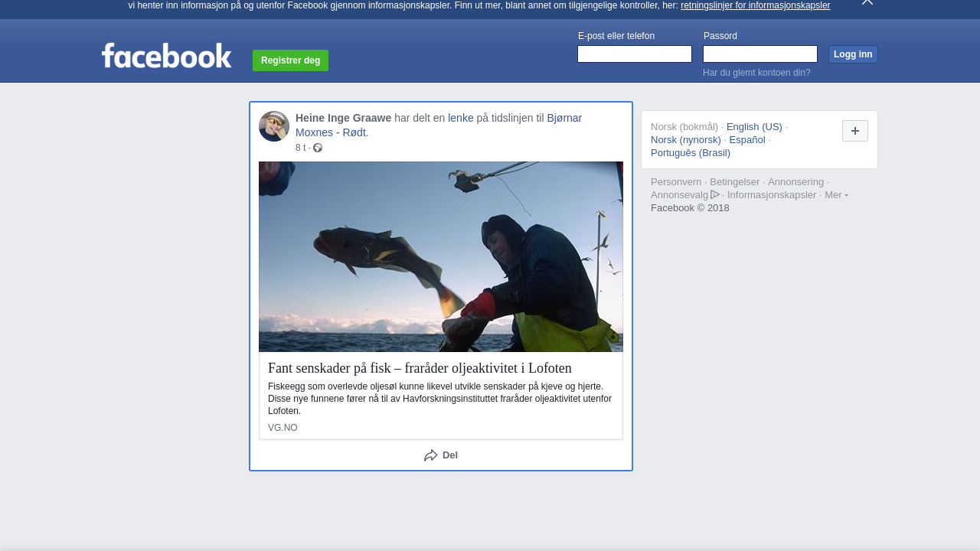Click the public globe privacy icon
This screenshot has height=551, width=980.
[318, 148]
